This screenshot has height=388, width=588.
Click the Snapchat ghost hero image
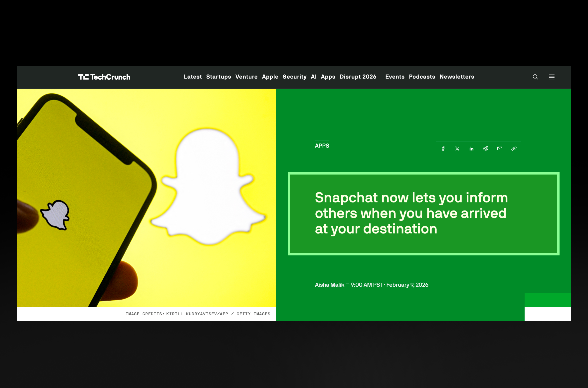point(147,198)
